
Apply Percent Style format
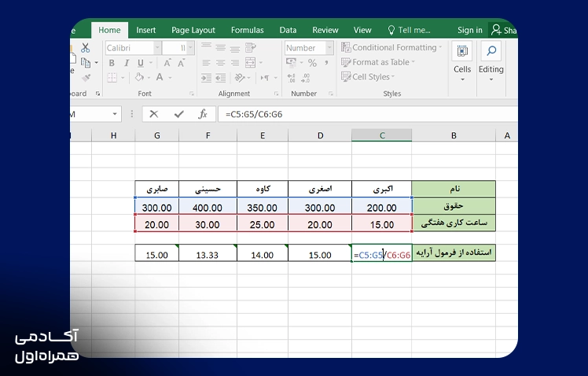click(x=312, y=63)
